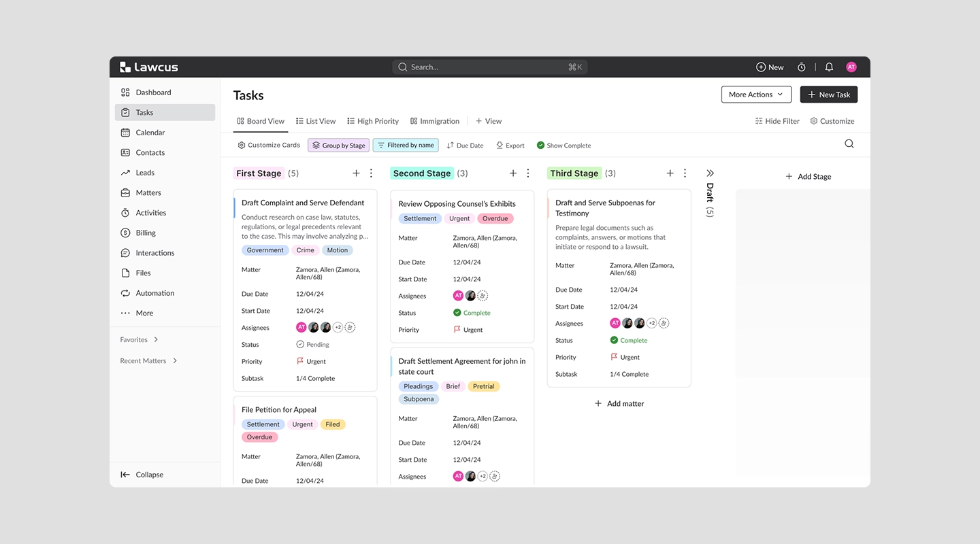Open Automation in sidebar

pos(165,293)
